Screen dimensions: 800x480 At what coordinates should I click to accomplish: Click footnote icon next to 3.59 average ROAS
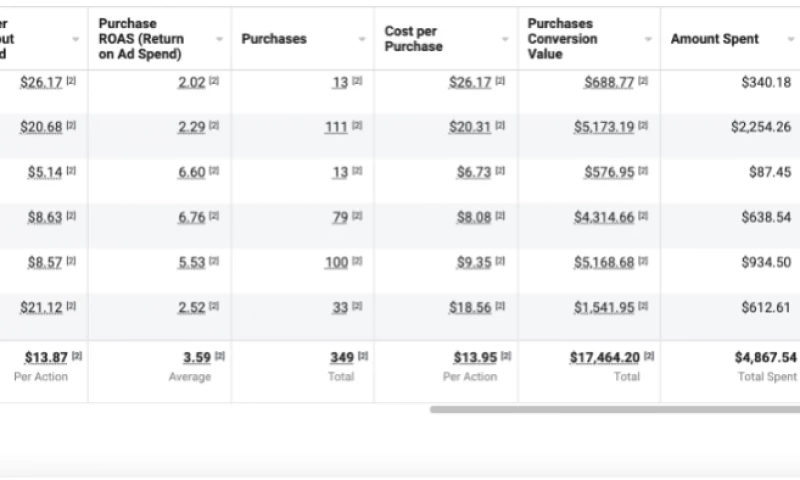click(x=219, y=356)
